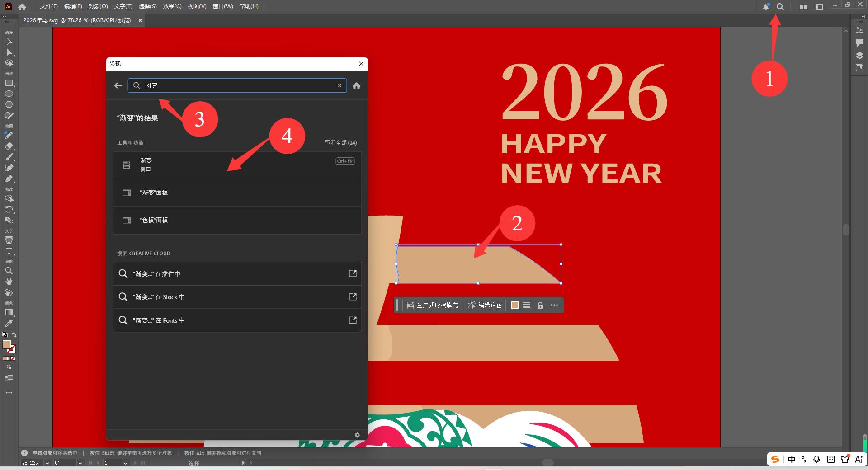Click the Discover home icon

(x=356, y=86)
